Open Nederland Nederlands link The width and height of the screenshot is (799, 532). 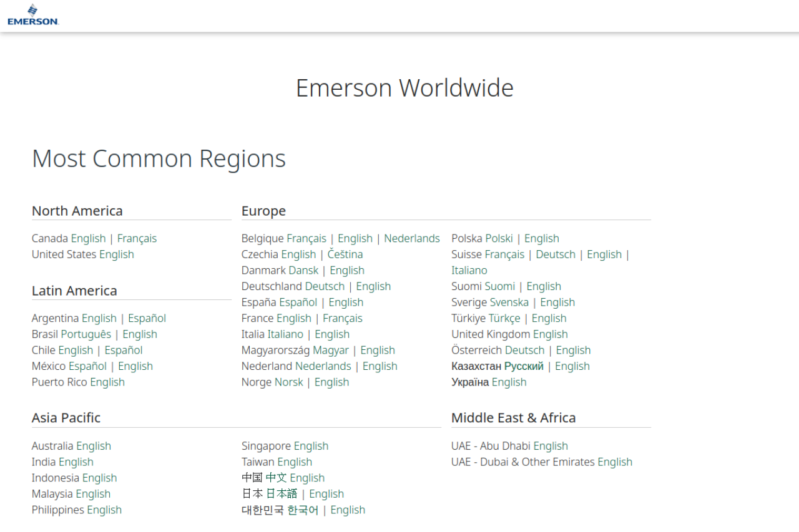coord(323,366)
